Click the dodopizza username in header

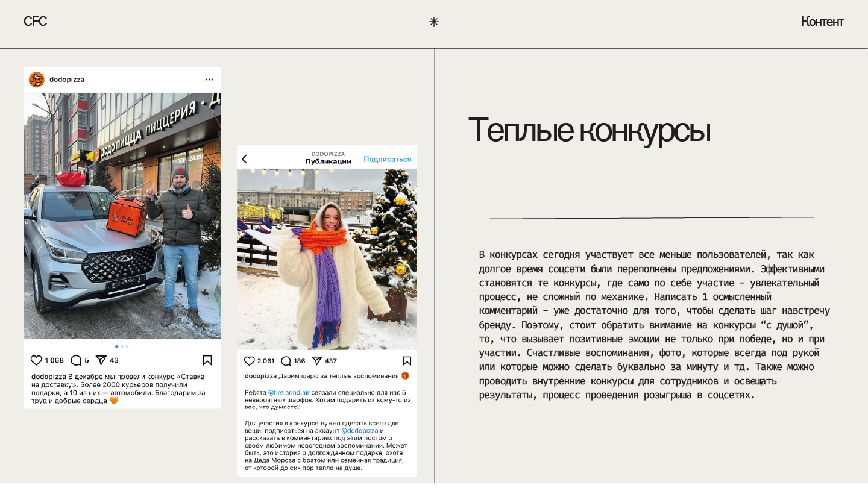pos(67,80)
